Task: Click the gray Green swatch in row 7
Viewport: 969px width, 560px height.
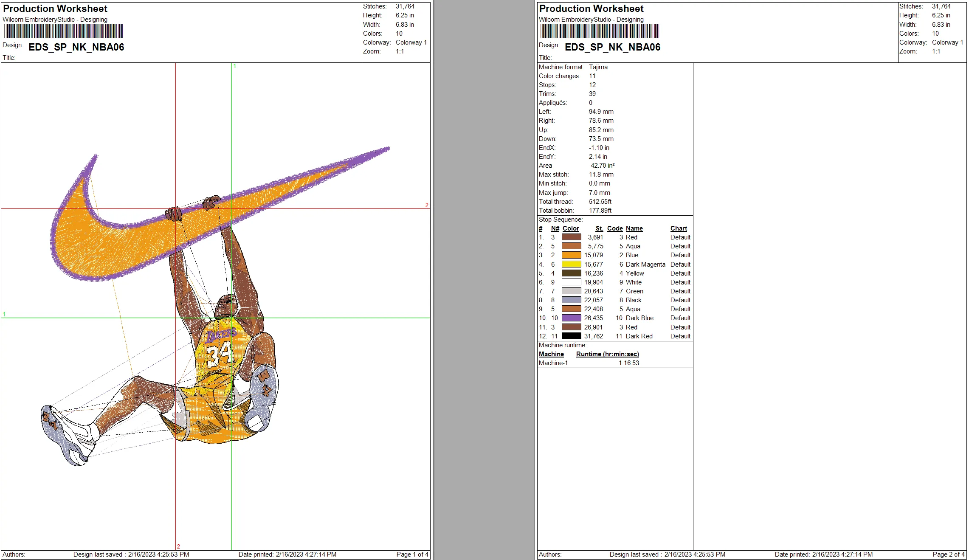Action: point(571,291)
